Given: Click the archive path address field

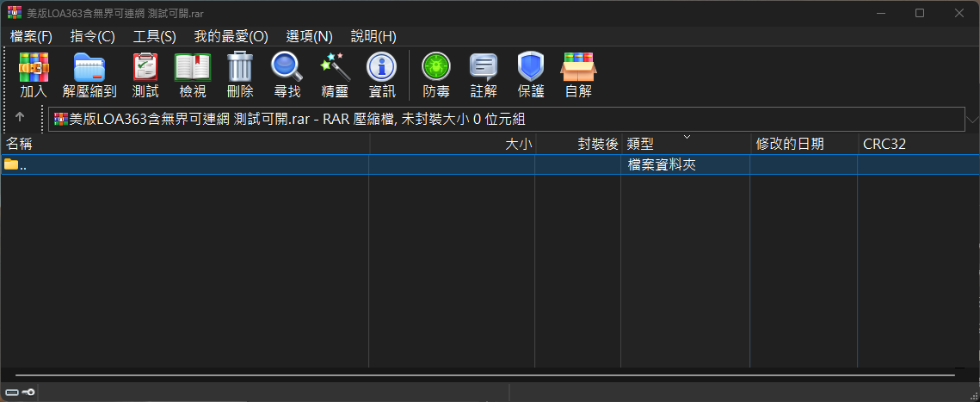Looking at the screenshot, I should 506,119.
